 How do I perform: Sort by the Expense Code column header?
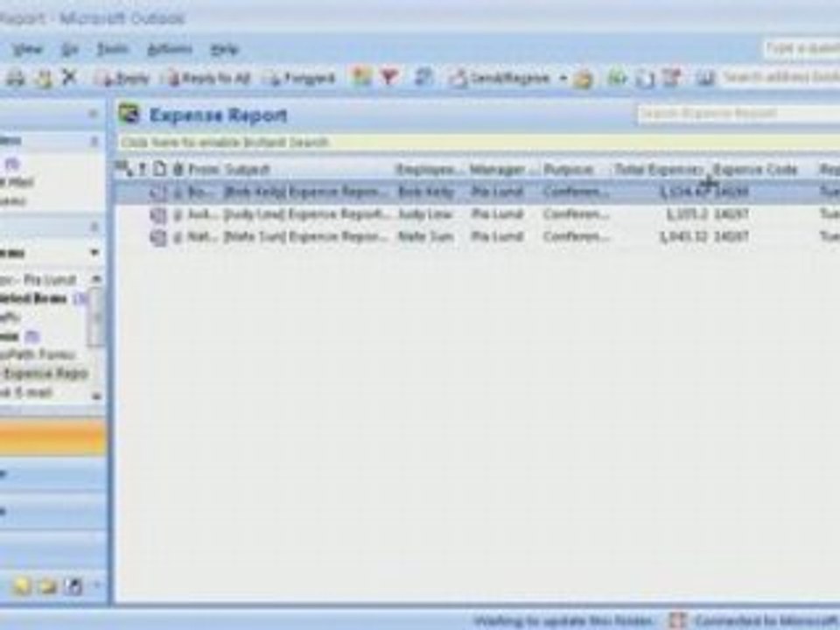click(x=755, y=170)
